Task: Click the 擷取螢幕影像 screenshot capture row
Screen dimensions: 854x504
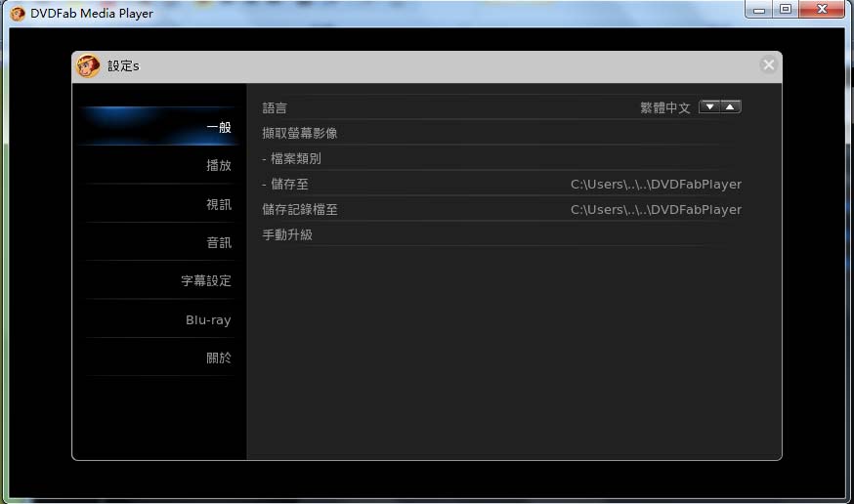Action: [x=501, y=133]
